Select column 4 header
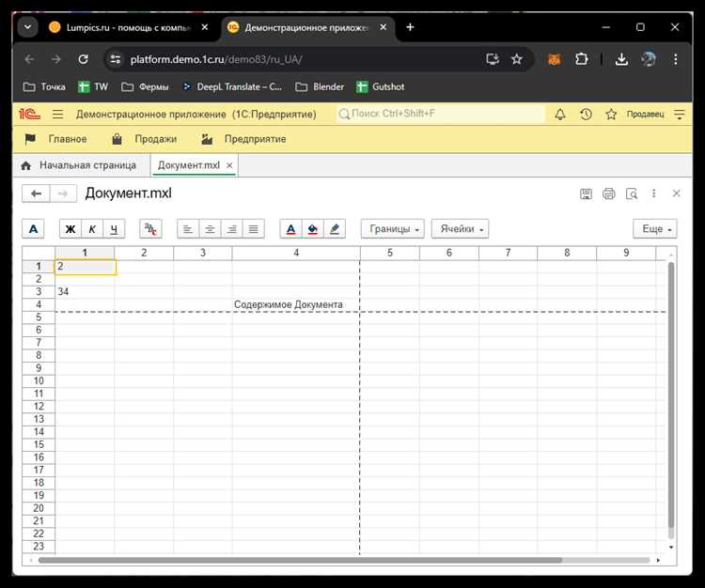This screenshot has width=705, height=588. (296, 253)
